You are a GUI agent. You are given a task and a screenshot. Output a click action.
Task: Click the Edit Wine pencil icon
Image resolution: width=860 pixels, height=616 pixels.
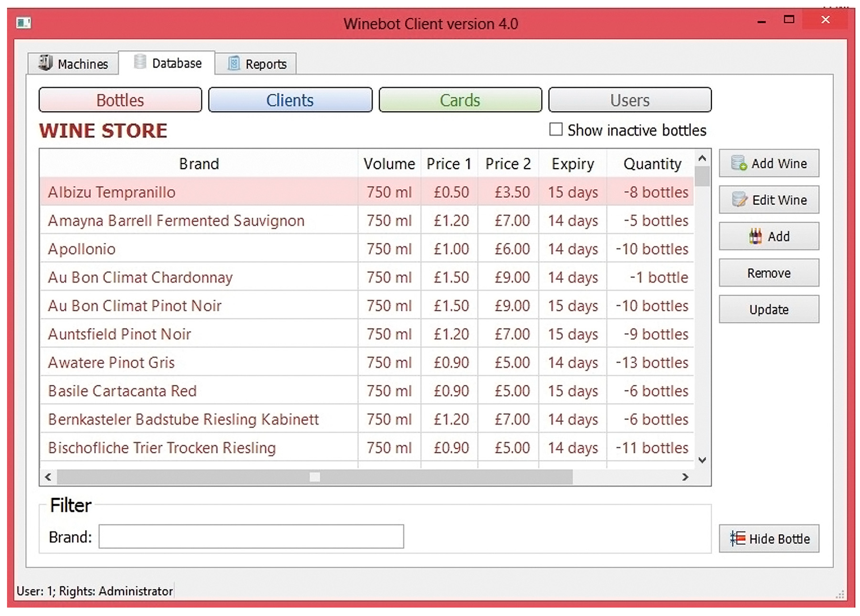point(739,199)
